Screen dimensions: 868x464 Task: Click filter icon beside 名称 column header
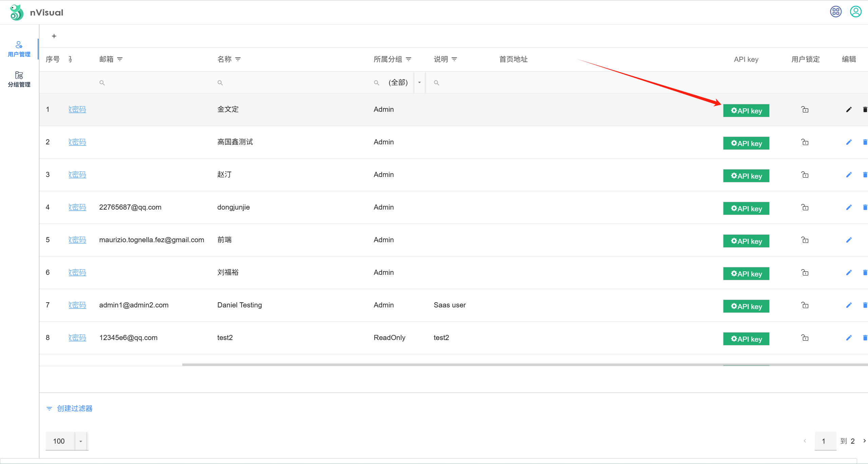click(x=238, y=59)
